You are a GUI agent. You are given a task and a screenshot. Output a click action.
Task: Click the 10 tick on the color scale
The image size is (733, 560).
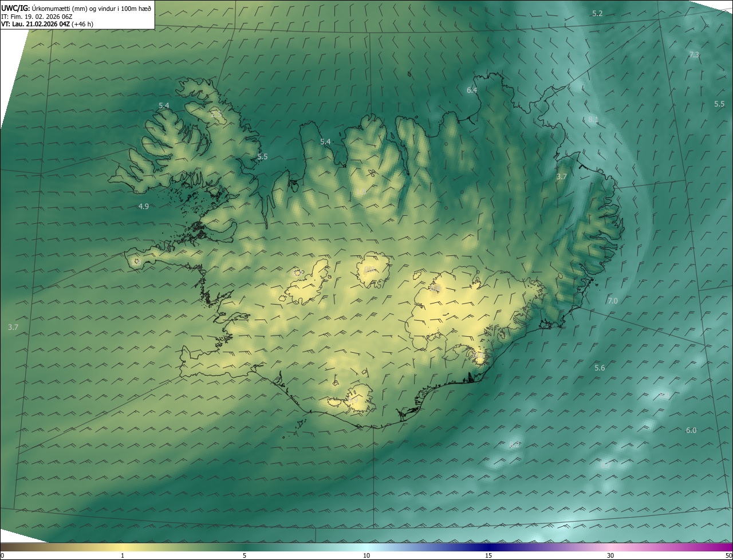point(366,555)
